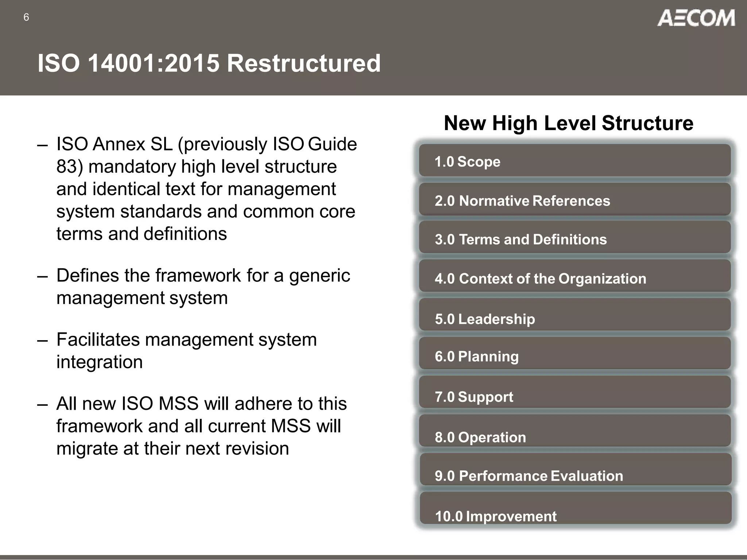
Task: Click the '7.0 Support' box
Action: coord(575,392)
